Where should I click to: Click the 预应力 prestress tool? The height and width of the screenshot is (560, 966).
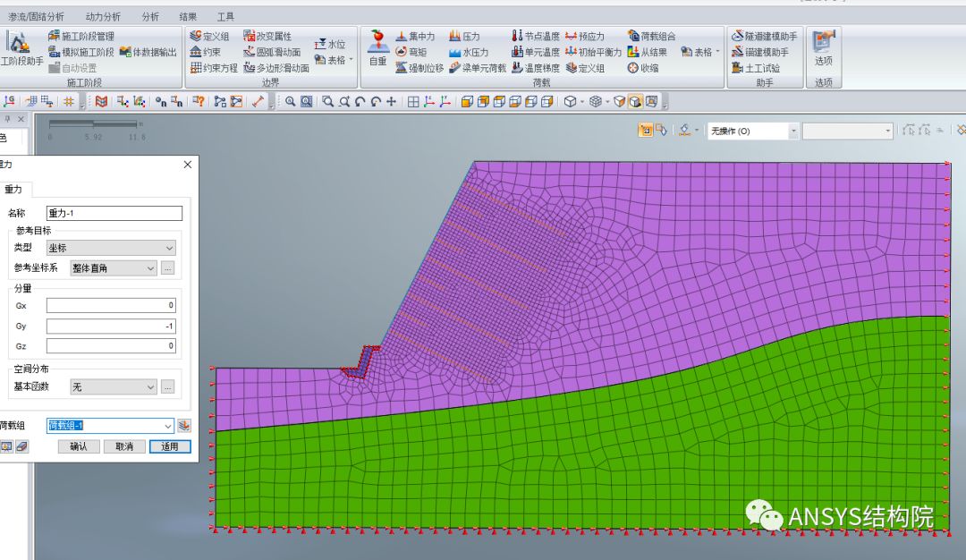click(585, 37)
